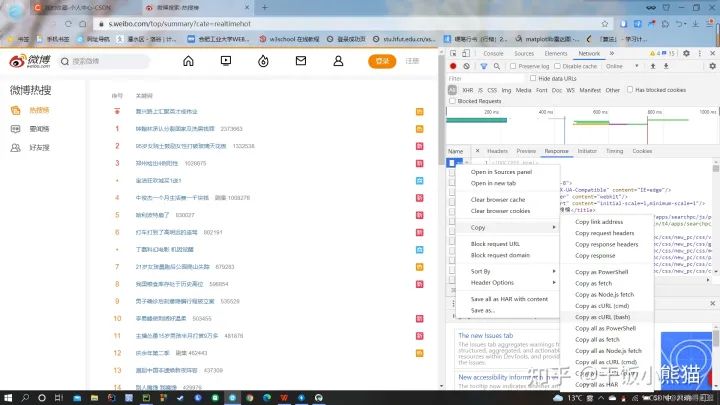Bookmark this page with the star icon

coord(605,24)
